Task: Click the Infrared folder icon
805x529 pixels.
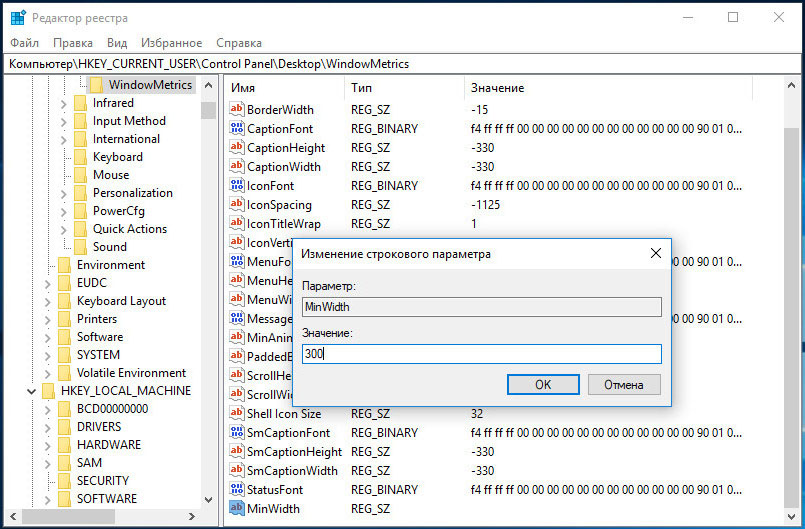Action: 80,103
